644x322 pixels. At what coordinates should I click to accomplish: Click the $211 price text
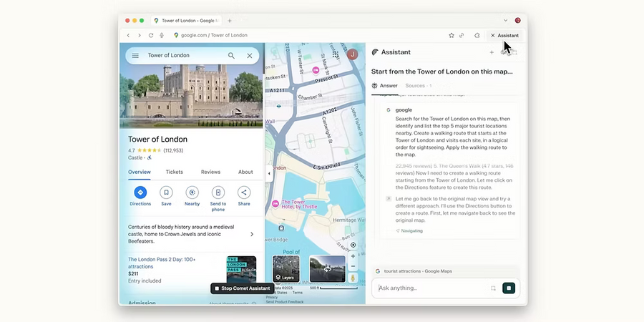[x=133, y=273]
